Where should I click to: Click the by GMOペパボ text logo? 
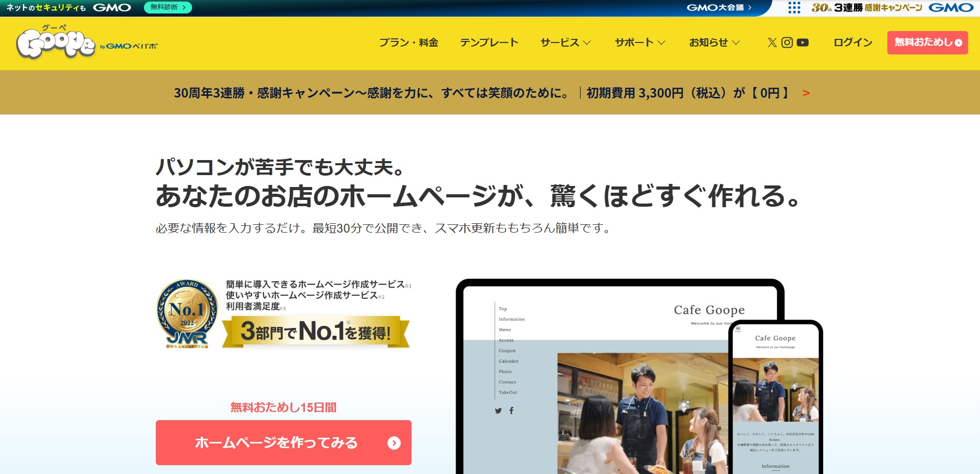(129, 46)
